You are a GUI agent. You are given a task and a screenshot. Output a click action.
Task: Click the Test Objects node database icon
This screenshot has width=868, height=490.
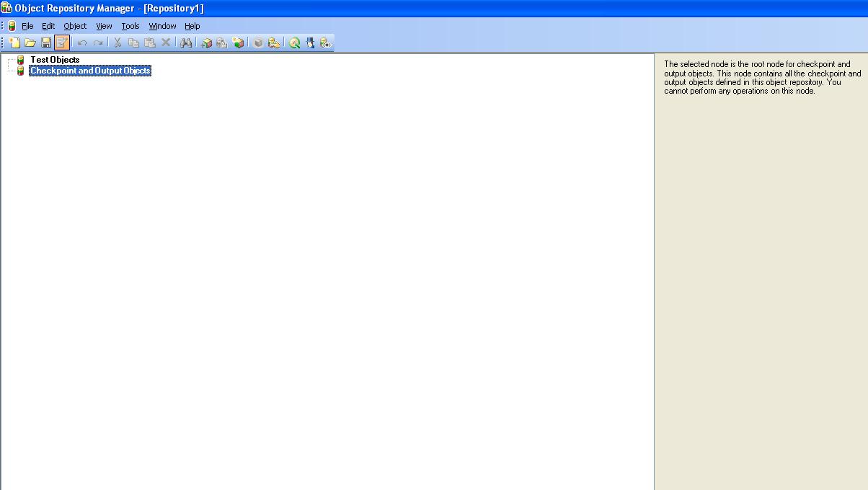click(x=20, y=60)
